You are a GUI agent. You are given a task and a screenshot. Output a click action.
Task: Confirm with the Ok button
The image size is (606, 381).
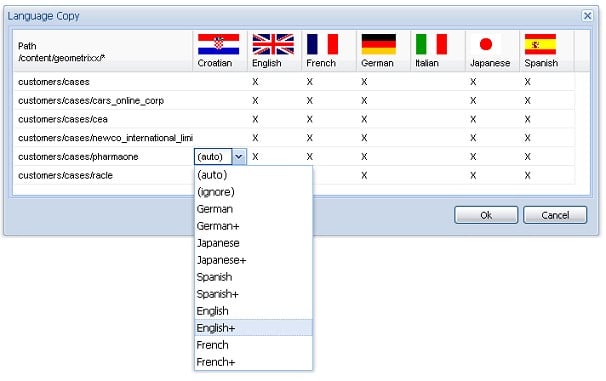[486, 215]
